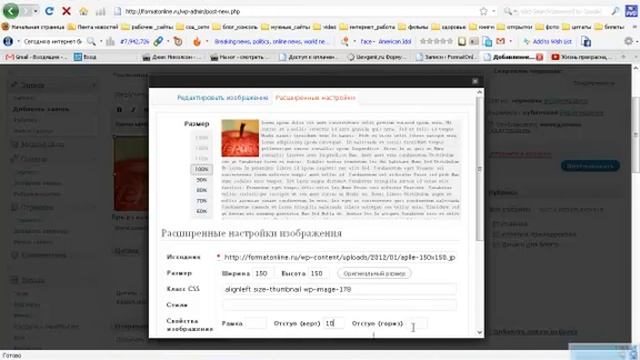Stop loading with the red X icon

[x=66, y=11]
